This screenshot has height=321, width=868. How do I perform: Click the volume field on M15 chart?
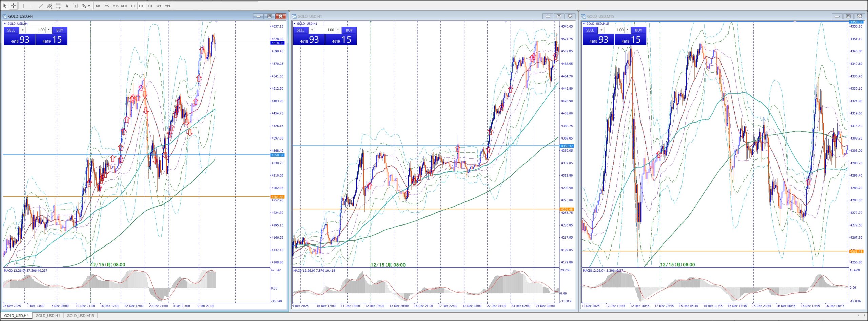tap(617, 30)
